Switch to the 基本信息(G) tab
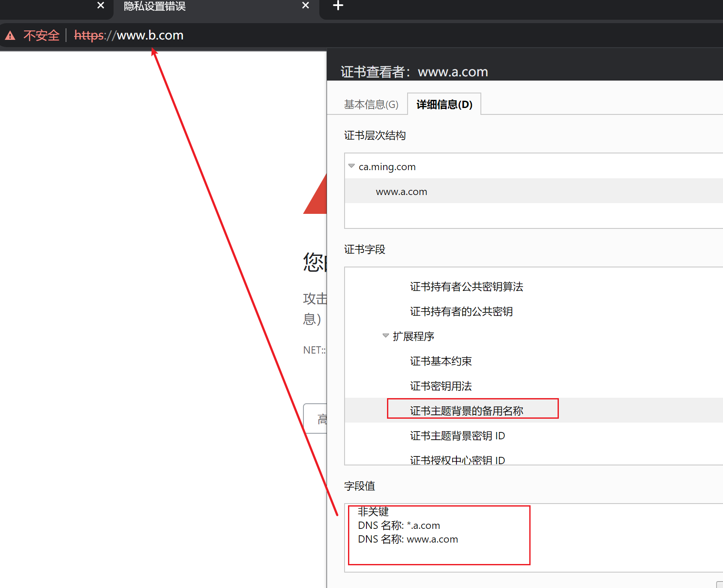The height and width of the screenshot is (588, 723). point(371,105)
